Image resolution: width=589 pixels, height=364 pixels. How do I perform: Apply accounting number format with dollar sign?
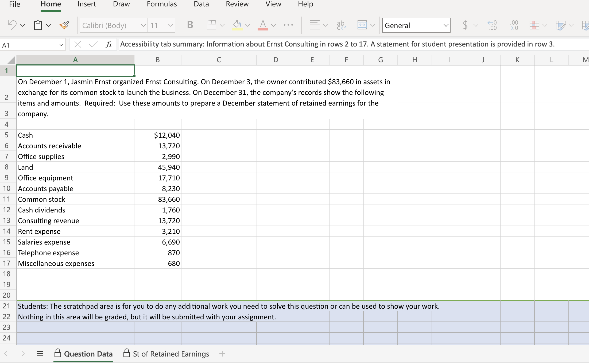[465, 25]
